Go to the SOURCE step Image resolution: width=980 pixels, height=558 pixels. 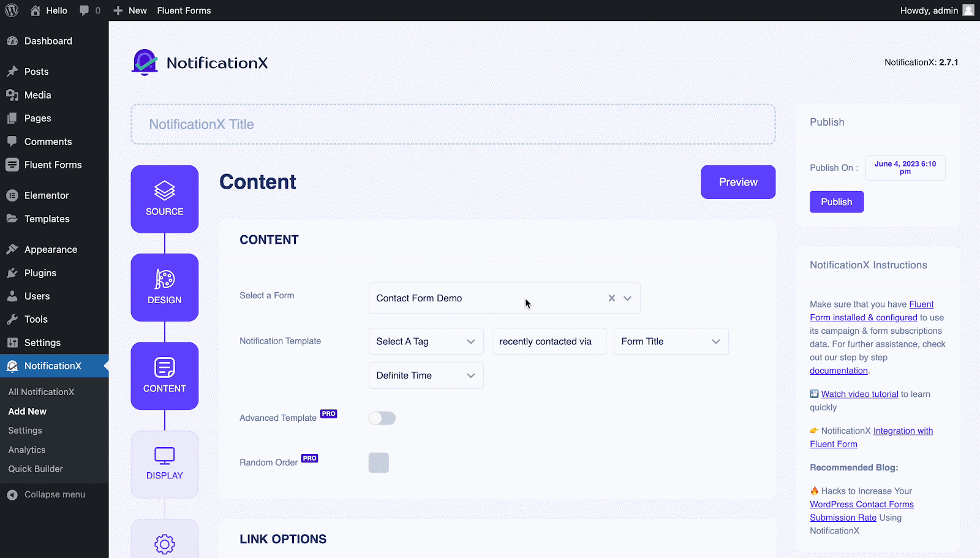(165, 199)
